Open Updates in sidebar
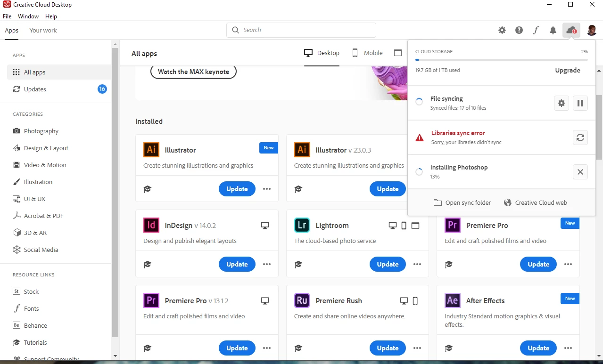 point(59,89)
